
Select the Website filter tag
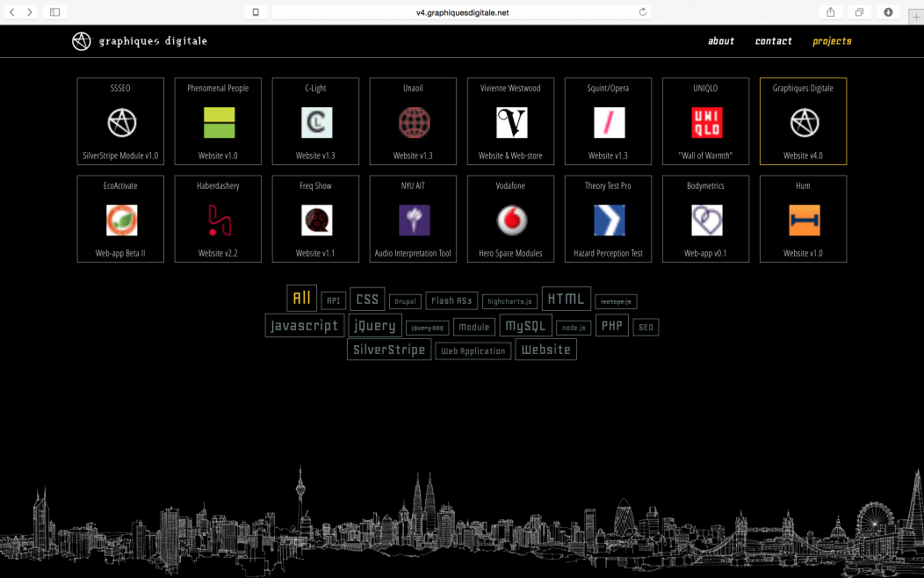pos(545,350)
